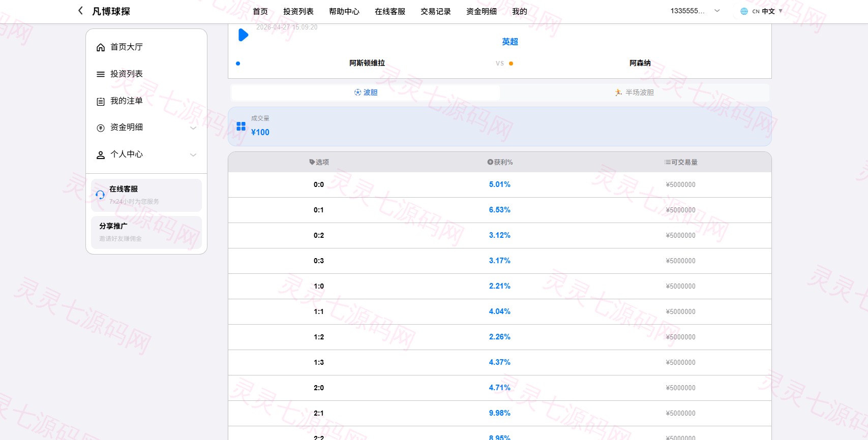Click the back arrow beside 凡博球探
The height and width of the screenshot is (440, 868).
click(80, 11)
